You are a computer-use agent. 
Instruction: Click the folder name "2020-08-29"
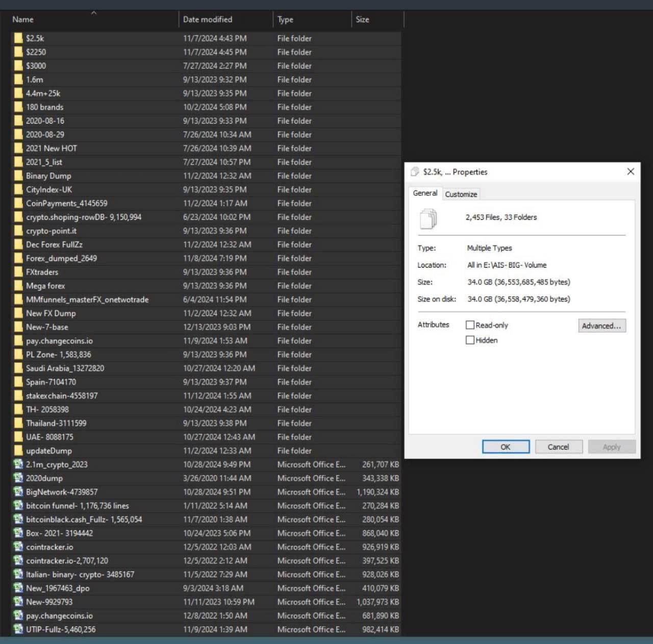tap(45, 135)
